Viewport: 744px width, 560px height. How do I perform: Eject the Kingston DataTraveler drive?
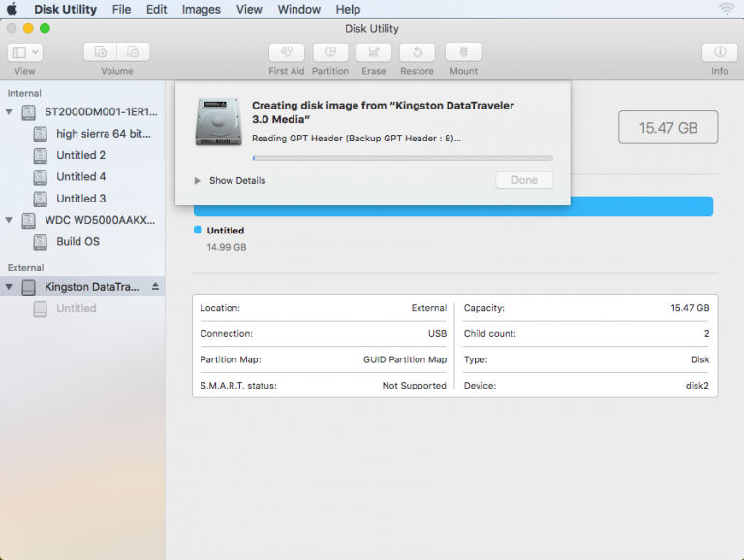(x=155, y=287)
